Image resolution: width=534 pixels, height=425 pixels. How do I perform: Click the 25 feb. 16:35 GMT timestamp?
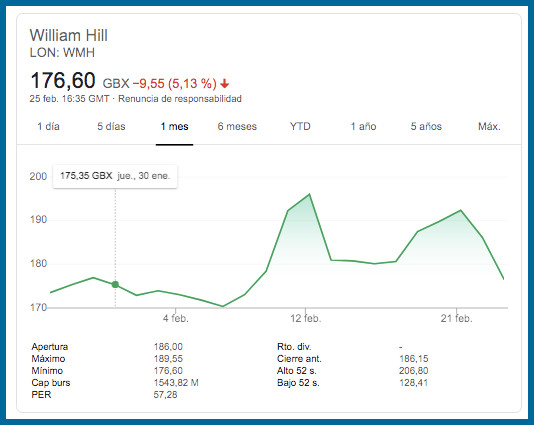pos(69,99)
